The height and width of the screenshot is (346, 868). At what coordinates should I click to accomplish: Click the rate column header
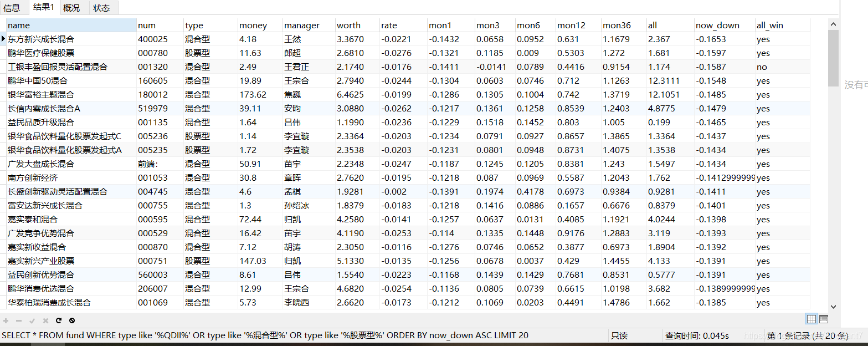(403, 25)
